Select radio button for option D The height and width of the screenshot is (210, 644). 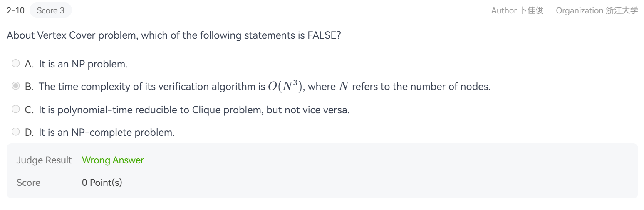point(15,132)
